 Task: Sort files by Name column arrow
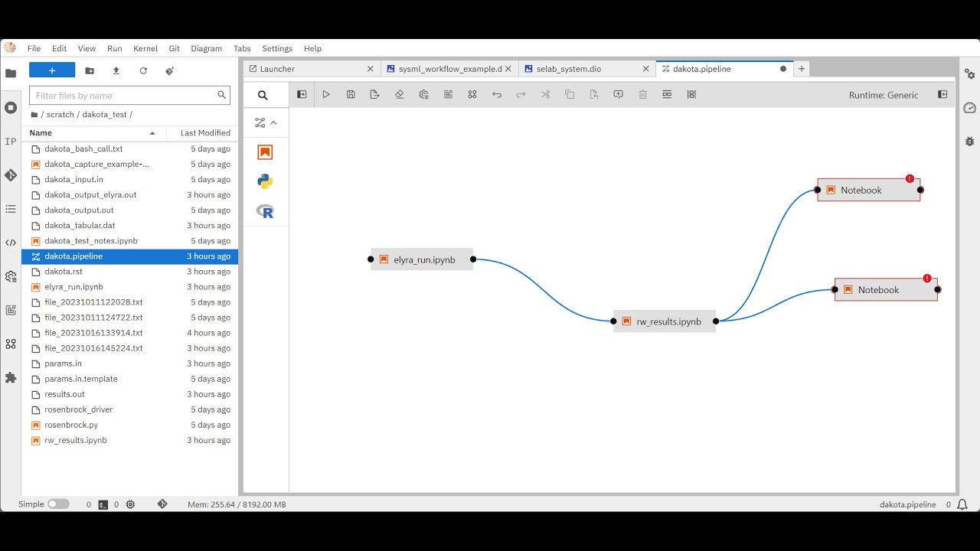pos(152,133)
